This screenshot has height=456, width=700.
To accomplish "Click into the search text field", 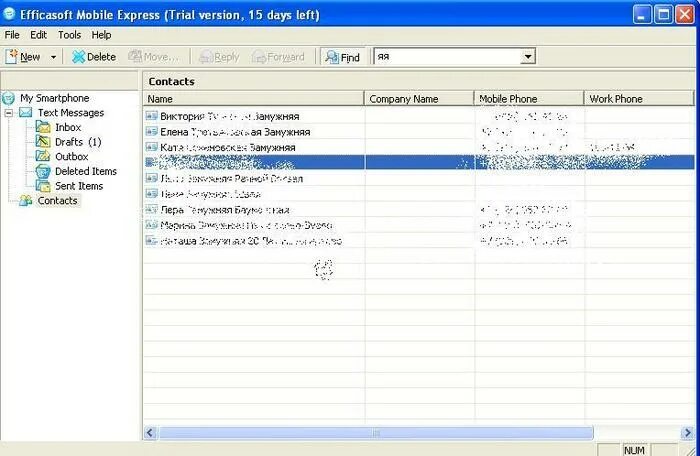I will coord(447,57).
